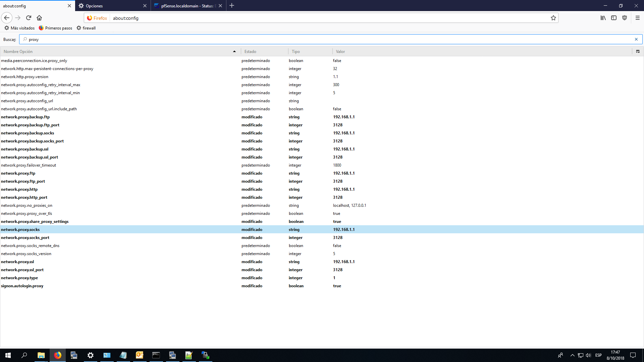Click the column picker icon

(x=638, y=51)
